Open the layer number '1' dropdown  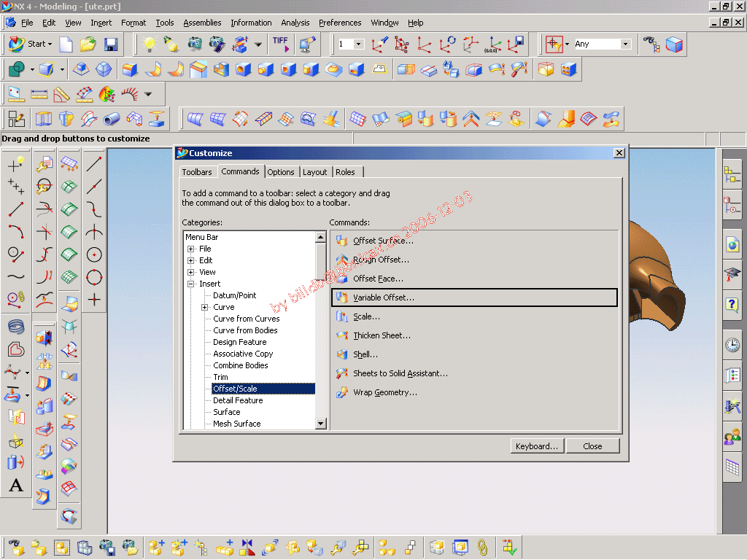359,44
